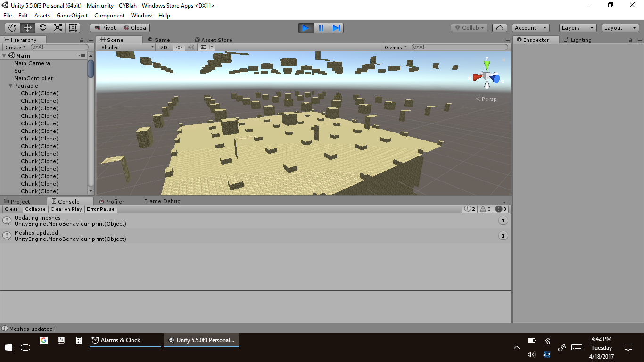Open the Shaded draw mode dropdown
The width and height of the screenshot is (644, 362).
coord(127,47)
